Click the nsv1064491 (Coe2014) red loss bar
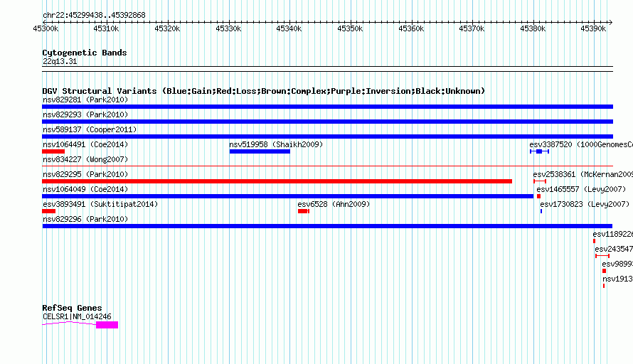The image size is (633, 364). click(x=53, y=151)
